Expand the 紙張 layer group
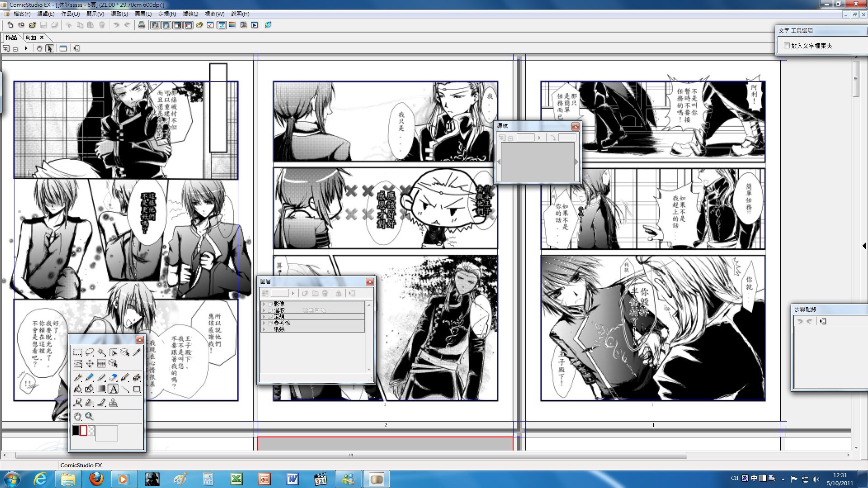Viewport: 868px width, 488px height. click(x=264, y=329)
